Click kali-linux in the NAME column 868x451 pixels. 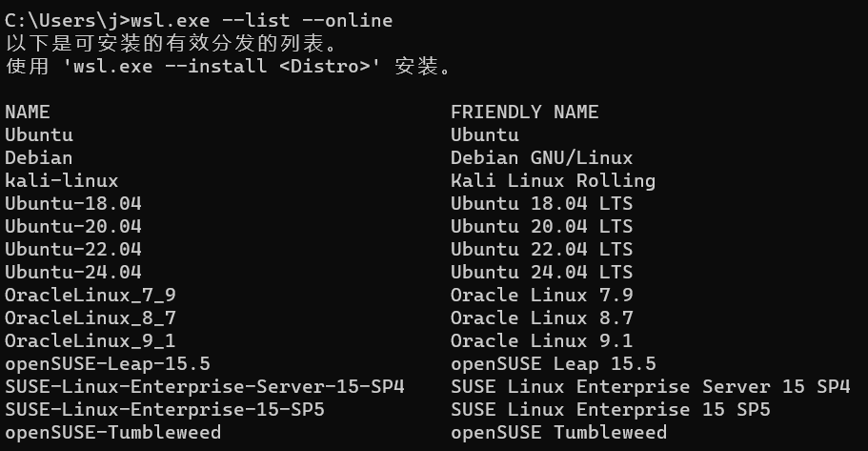pyautogui.click(x=61, y=180)
